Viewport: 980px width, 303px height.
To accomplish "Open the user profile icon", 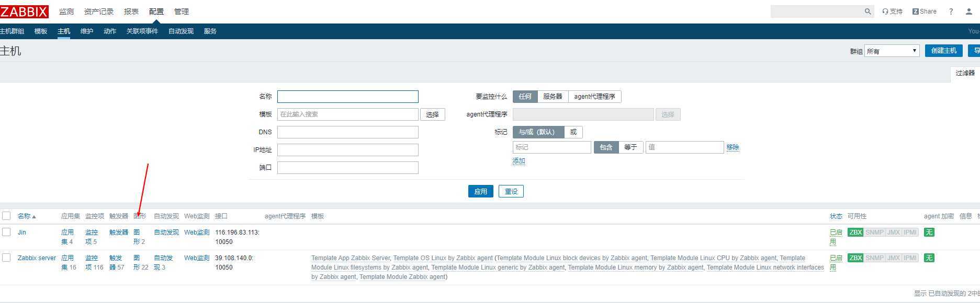I will pos(968,11).
